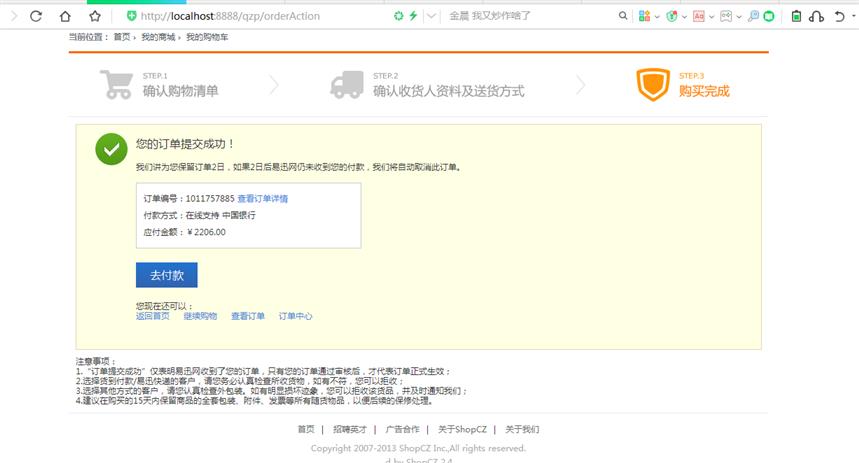Click the green lightning speed mode icon
Viewport: 859px width, 463px height.
pos(413,16)
